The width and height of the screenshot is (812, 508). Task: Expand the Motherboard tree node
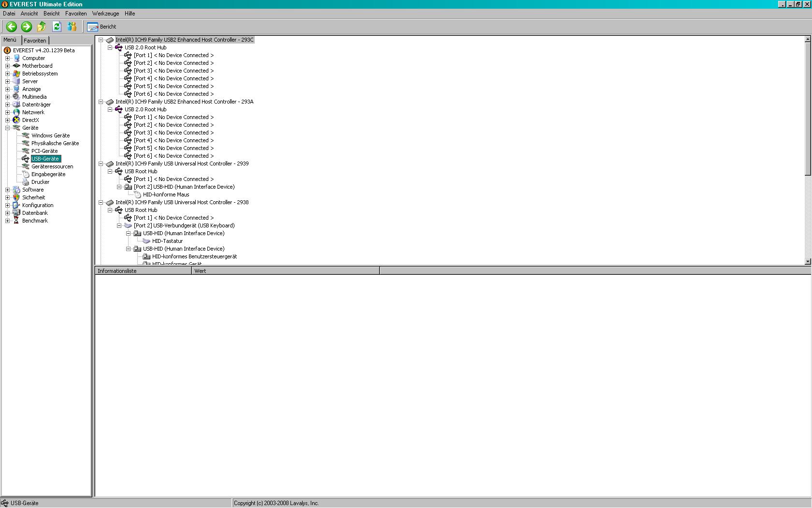click(7, 66)
